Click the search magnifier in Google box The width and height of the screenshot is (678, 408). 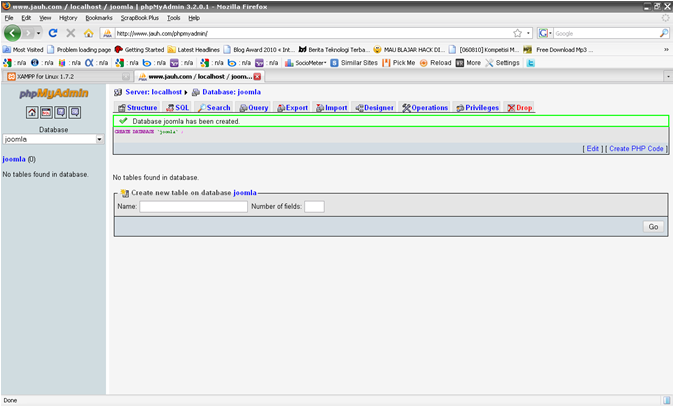pyautogui.click(x=664, y=33)
